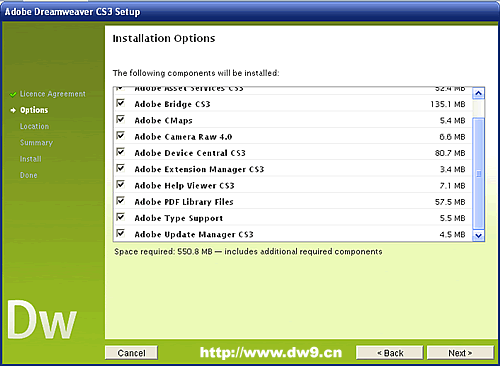Toggle the Adobe Camera Raw 4.0 checkbox
The height and width of the screenshot is (366, 500).
click(120, 136)
